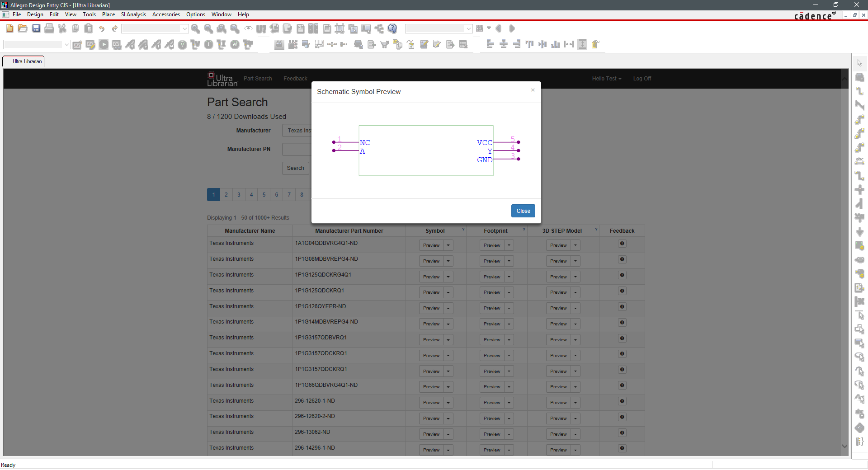Expand Footprint dropdown arrow for 1P1G08MDBVREPG4-ND
868x470 pixels.
[x=509, y=261]
